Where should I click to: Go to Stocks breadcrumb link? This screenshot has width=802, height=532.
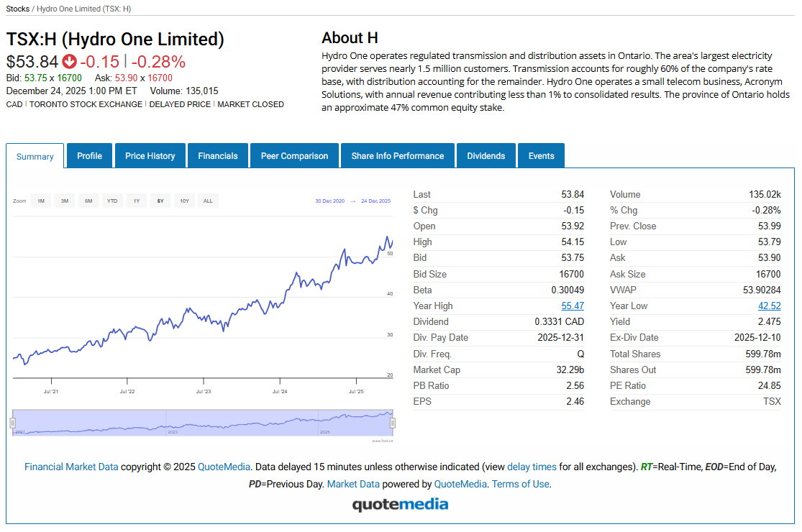tap(17, 9)
